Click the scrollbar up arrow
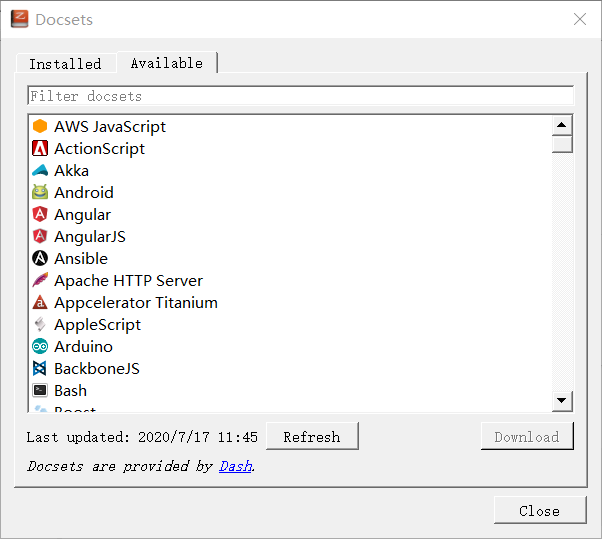Screen dimensions: 602x539 [562, 126]
